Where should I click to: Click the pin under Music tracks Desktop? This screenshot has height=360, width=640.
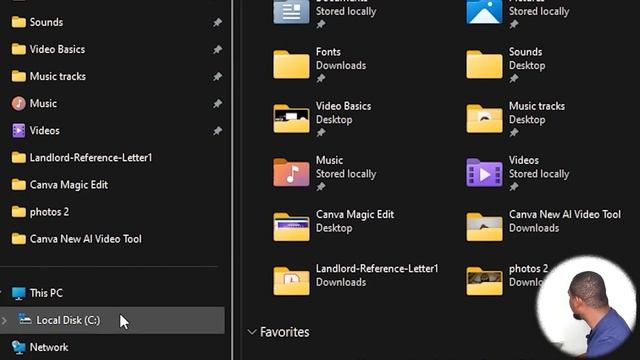click(514, 133)
